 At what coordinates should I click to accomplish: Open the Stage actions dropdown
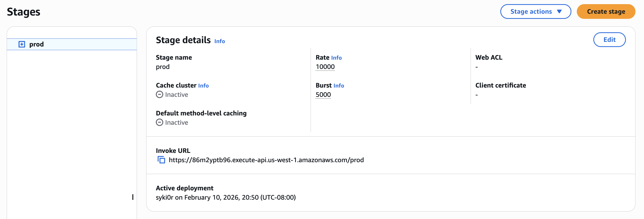(535, 12)
